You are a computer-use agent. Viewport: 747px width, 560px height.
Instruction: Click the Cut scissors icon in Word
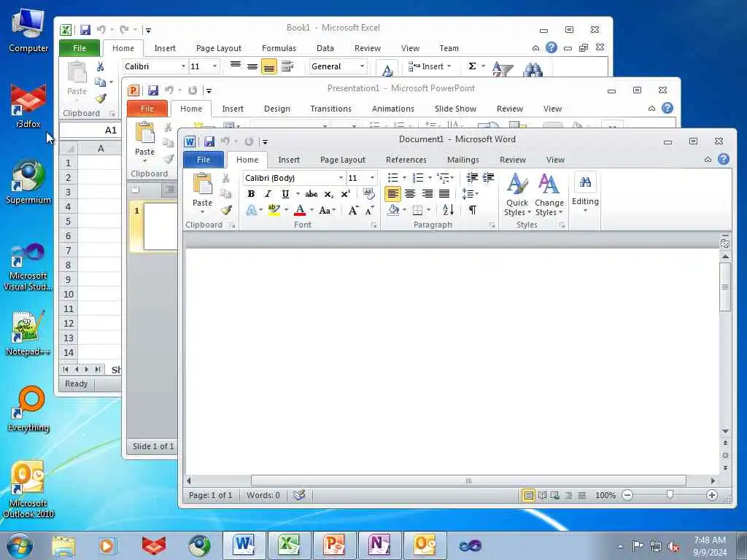tap(226, 178)
